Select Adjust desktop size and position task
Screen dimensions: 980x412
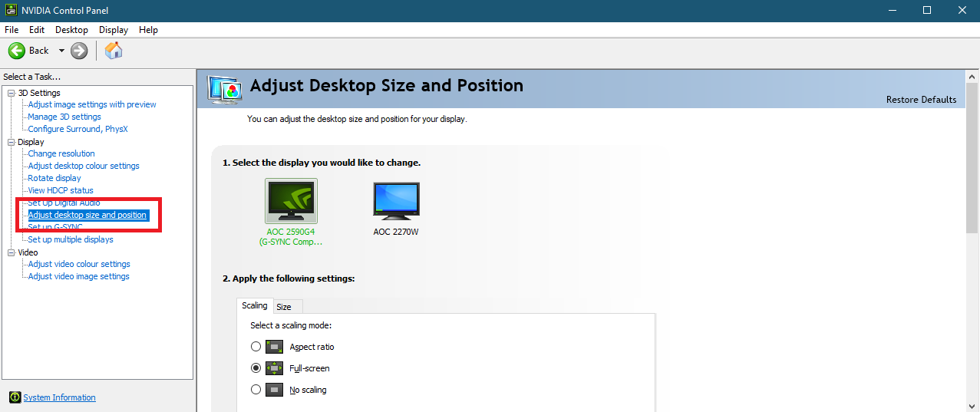point(87,215)
